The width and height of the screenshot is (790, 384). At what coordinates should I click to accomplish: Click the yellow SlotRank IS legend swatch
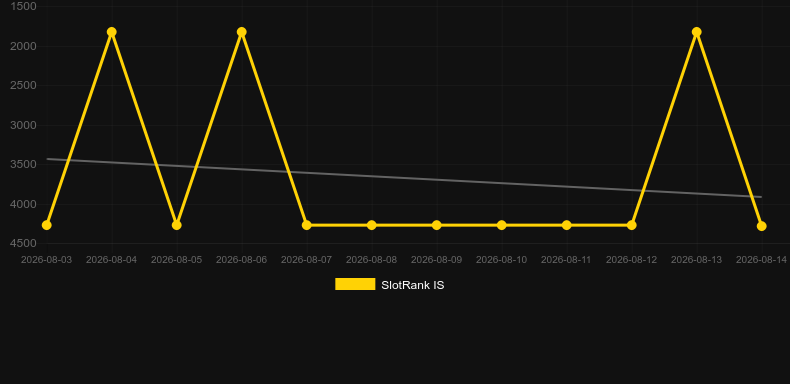[x=355, y=284]
